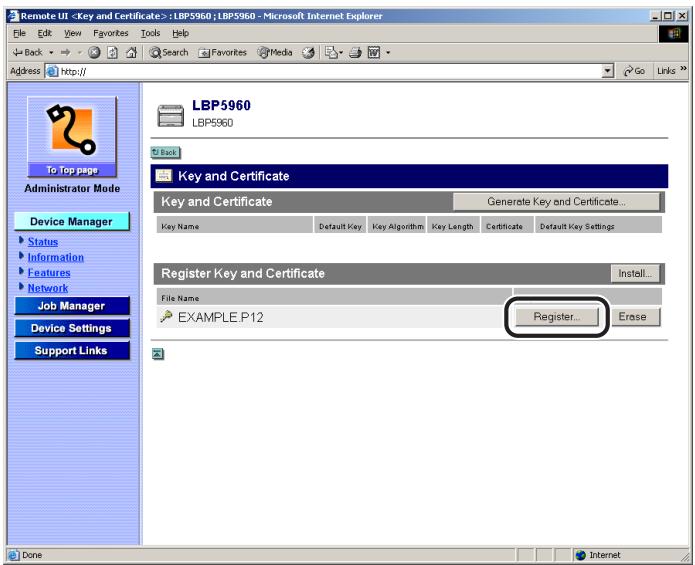Image resolution: width=695 pixels, height=565 pixels.
Task: Open the Favorites toolbar button
Action: coord(223,53)
